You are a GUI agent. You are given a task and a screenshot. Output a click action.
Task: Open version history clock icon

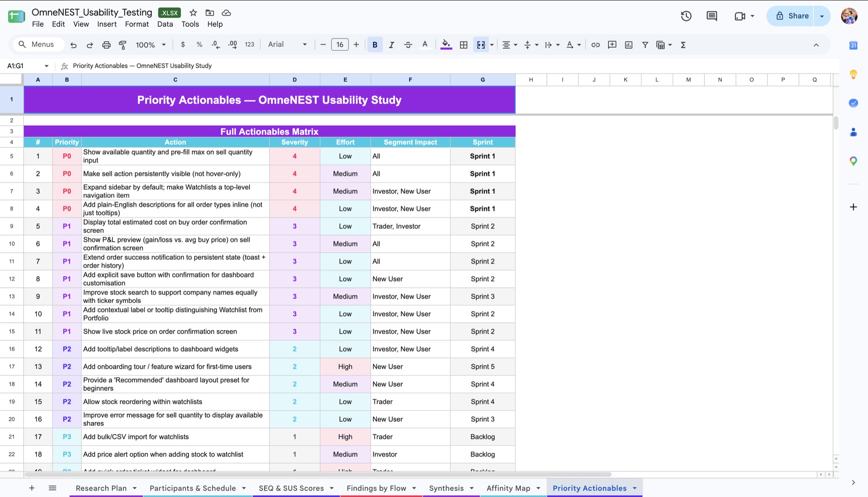[686, 16]
